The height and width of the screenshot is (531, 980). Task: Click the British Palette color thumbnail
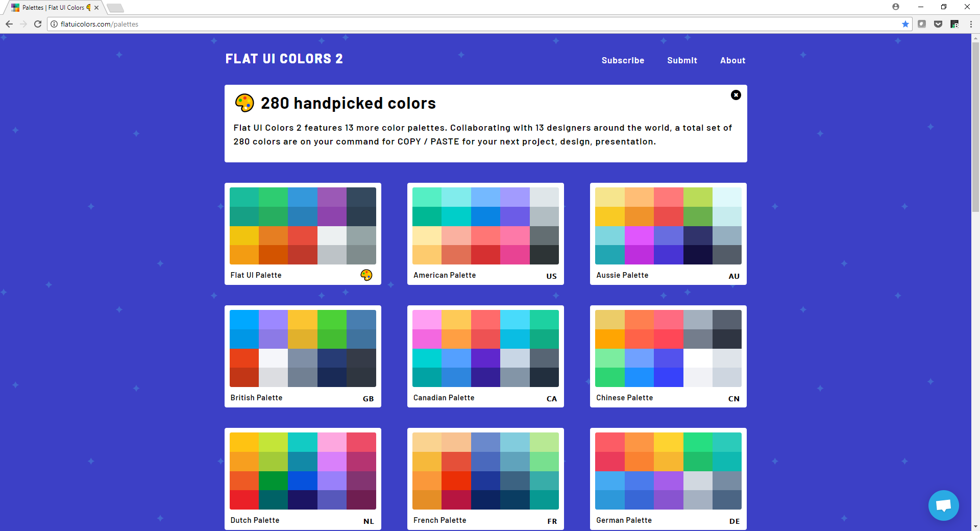pos(303,348)
